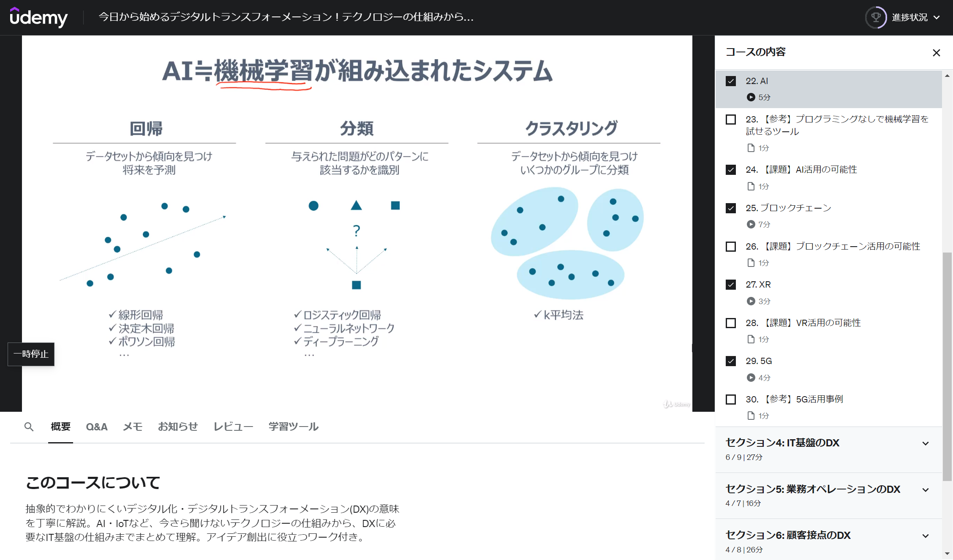
Task: Click the document icon under lecture 23
Action: pos(751,148)
